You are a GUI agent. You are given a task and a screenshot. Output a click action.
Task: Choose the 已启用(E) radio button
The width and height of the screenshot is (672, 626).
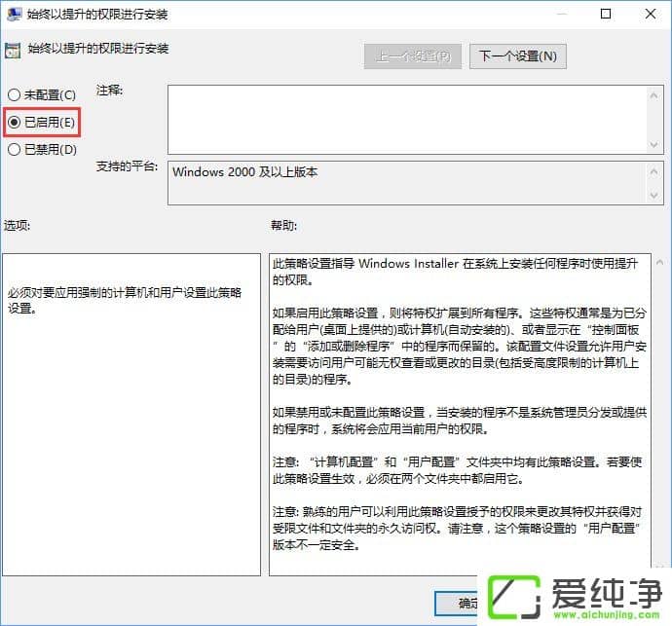tap(14, 122)
